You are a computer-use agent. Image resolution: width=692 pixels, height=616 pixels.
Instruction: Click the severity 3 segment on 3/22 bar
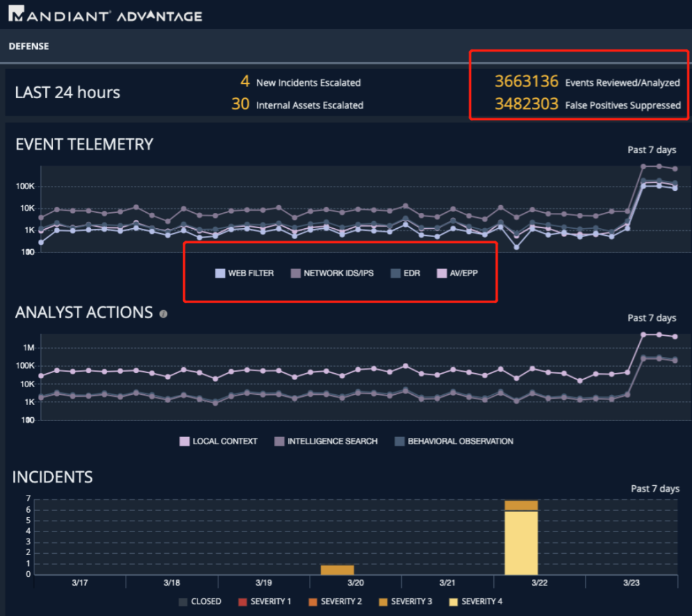pyautogui.click(x=521, y=506)
